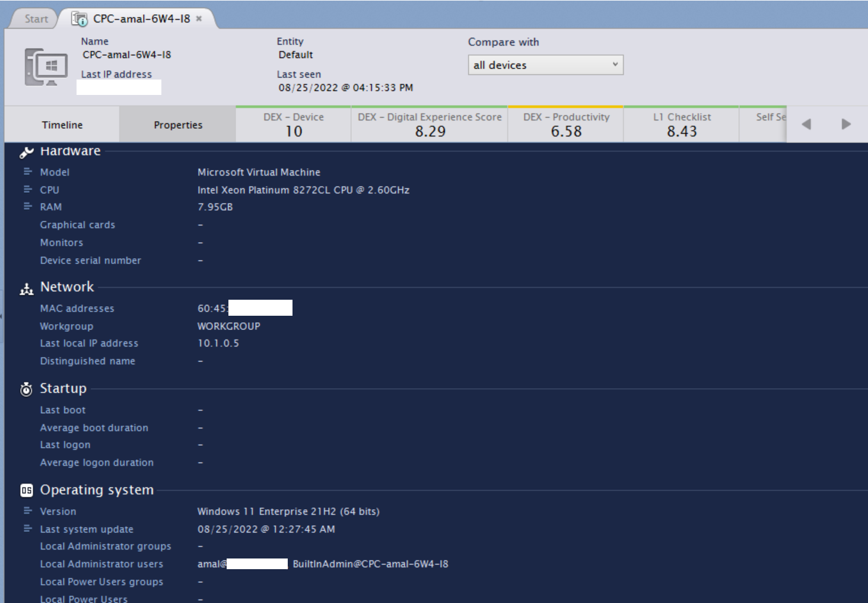
Task: Click the Hardware section heading
Action: [70, 151]
